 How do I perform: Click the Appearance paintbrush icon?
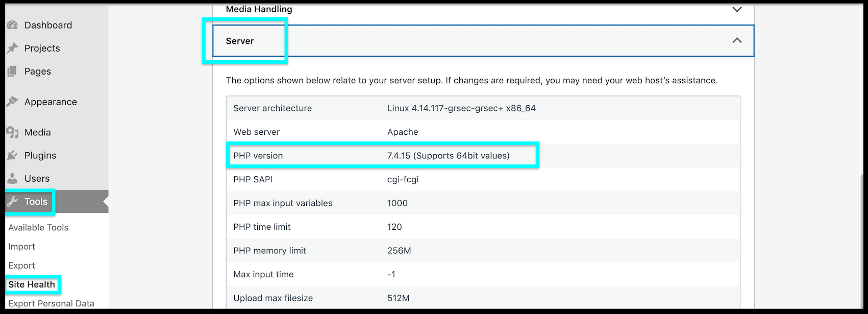point(12,102)
